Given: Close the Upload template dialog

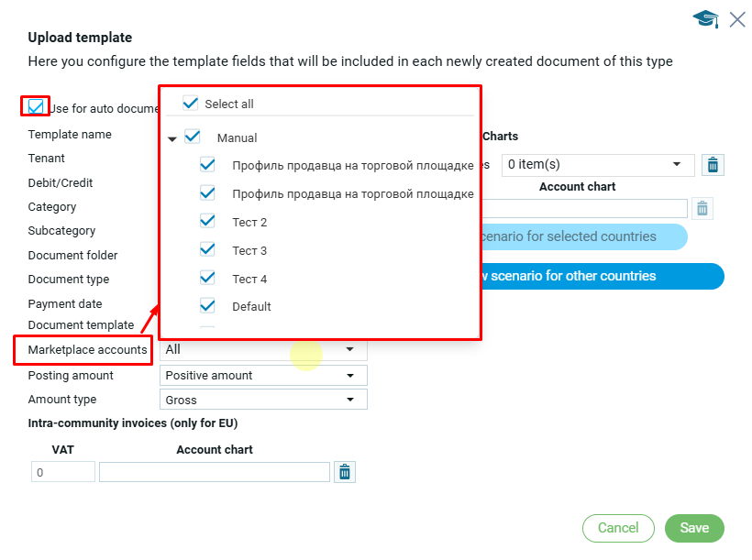Looking at the screenshot, I should click(x=736, y=19).
